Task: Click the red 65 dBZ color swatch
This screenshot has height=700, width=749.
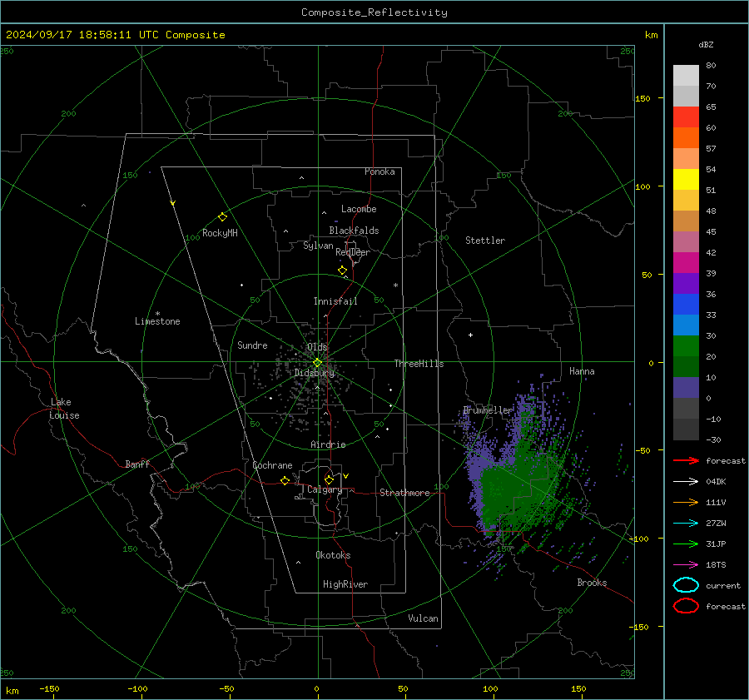Action: [686, 117]
